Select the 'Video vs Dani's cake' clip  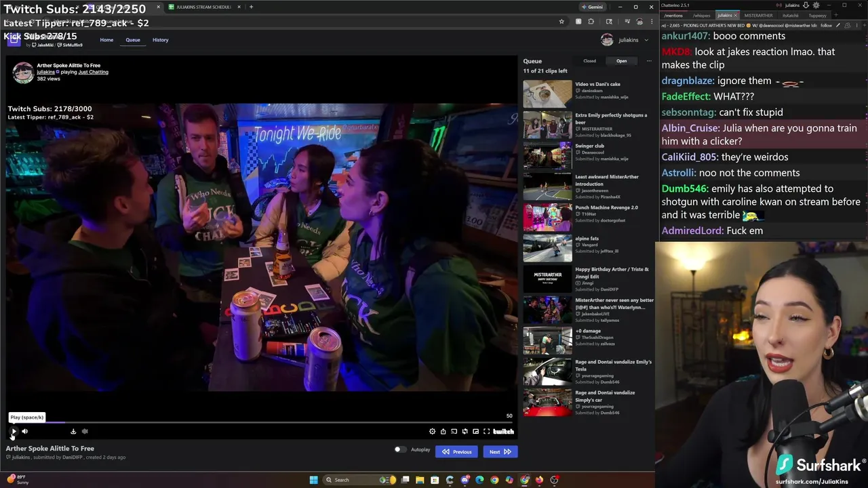[589, 91]
